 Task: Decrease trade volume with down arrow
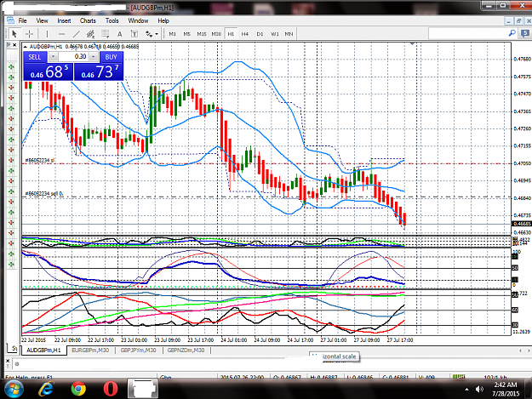(53, 57)
